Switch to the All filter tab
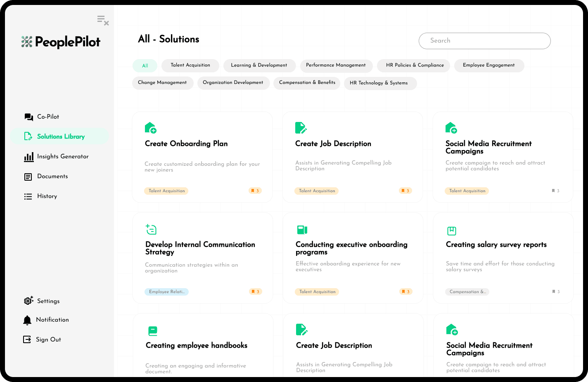 (145, 65)
